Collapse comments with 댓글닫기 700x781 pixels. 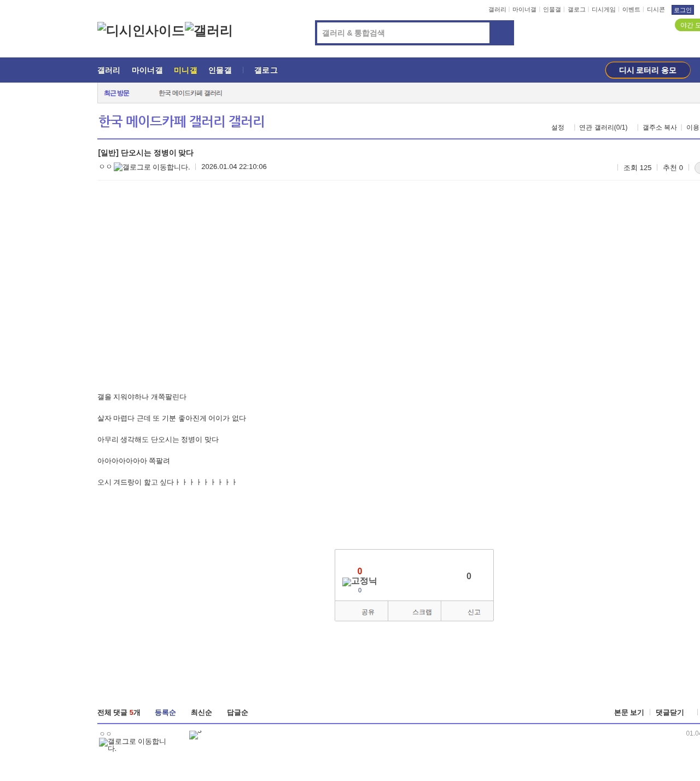click(x=669, y=713)
